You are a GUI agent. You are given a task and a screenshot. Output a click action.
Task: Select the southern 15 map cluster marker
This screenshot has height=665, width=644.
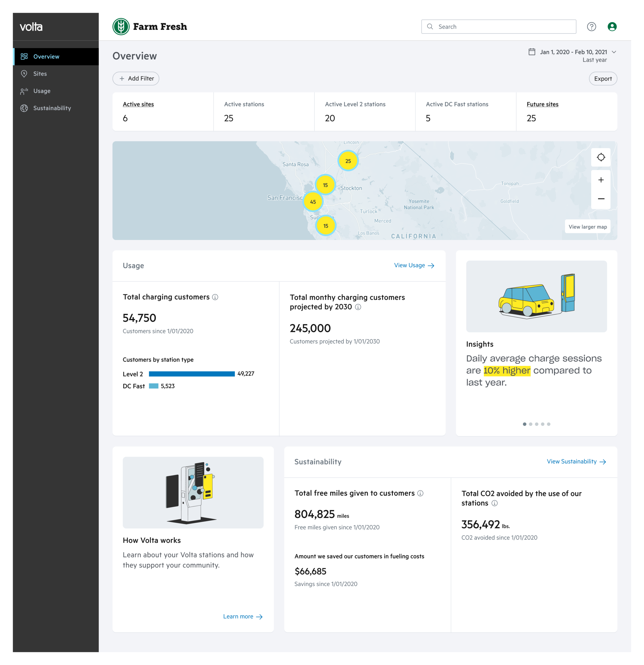point(326,226)
